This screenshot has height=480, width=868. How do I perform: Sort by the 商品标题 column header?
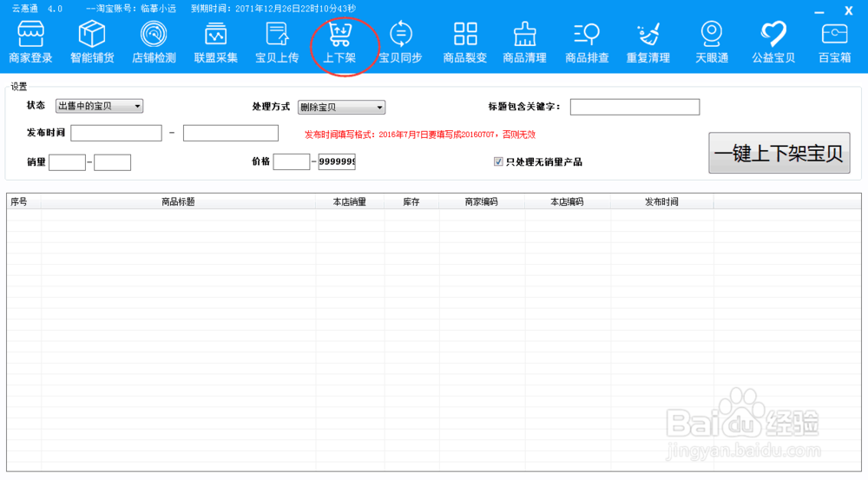click(x=178, y=201)
